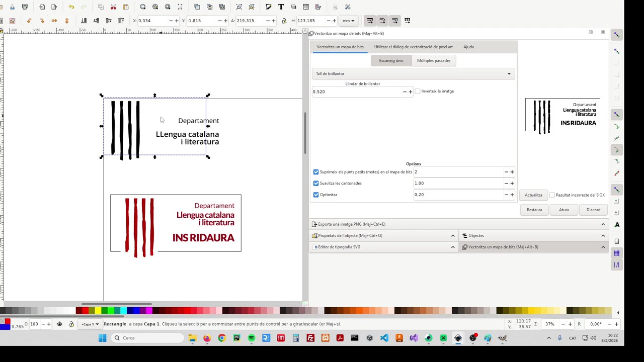Screen dimensions: 644x362
Task: Open Preferences tools icon in toolbar
Action: click(348, 7)
